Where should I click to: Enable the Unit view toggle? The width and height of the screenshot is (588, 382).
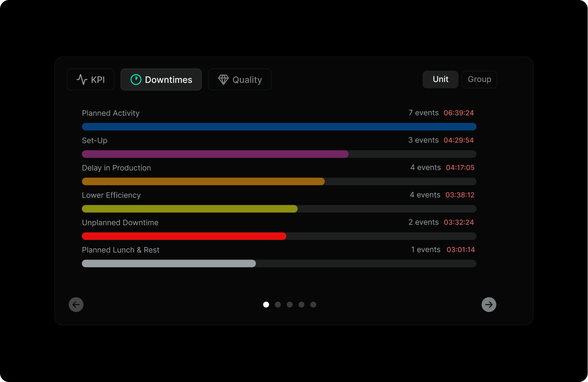coord(440,79)
